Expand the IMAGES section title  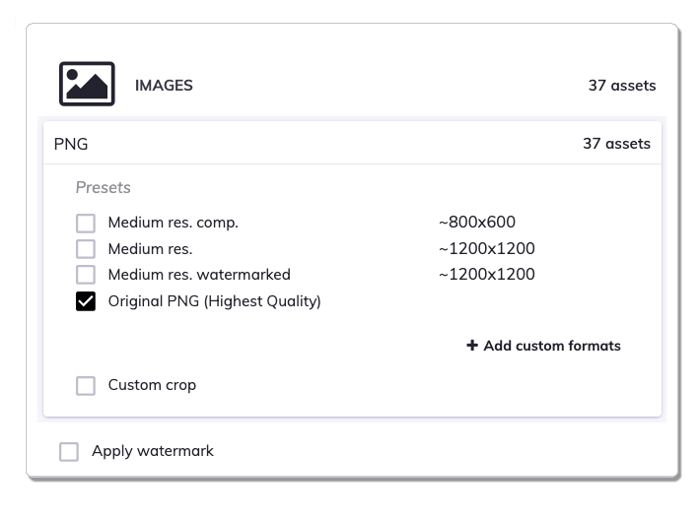pyautogui.click(x=164, y=85)
